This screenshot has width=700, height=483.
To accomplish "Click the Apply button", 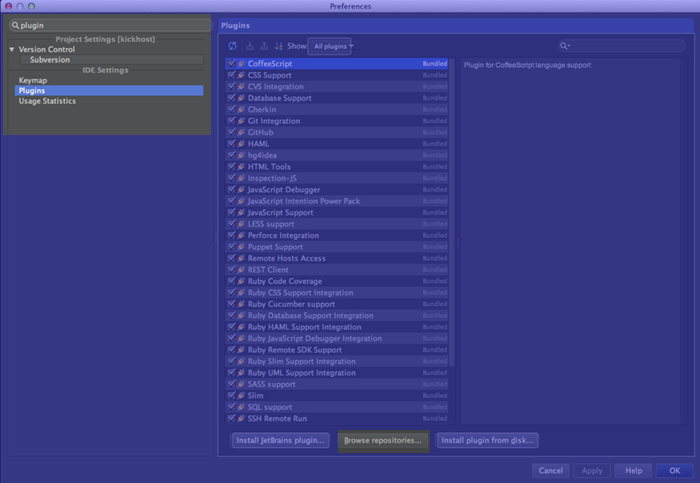I will (x=592, y=471).
